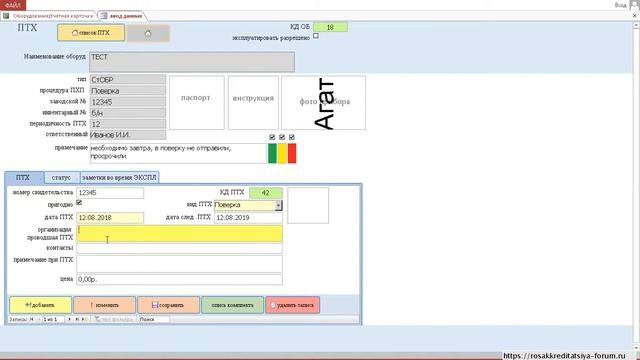Screen dimensions: 640x360
Task: Click the 'опись комплекта' button
Action: click(232, 305)
